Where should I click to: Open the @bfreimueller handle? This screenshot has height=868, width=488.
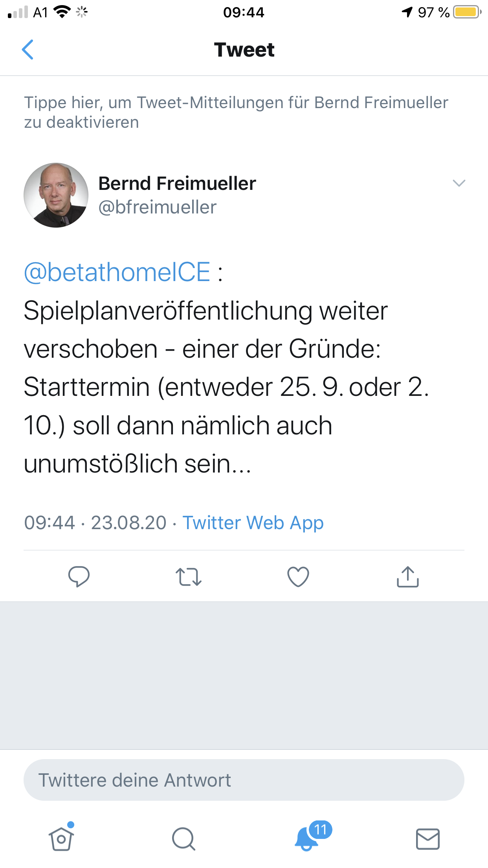point(158,207)
